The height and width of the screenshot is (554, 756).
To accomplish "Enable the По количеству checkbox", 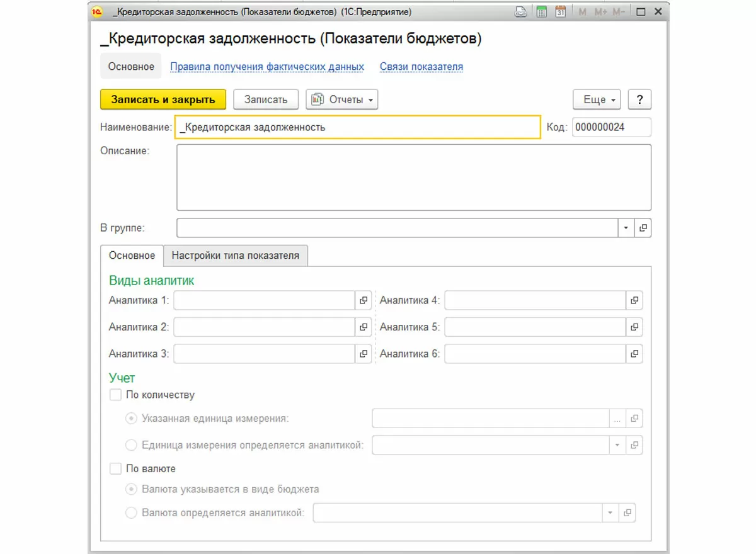I will pos(115,395).
